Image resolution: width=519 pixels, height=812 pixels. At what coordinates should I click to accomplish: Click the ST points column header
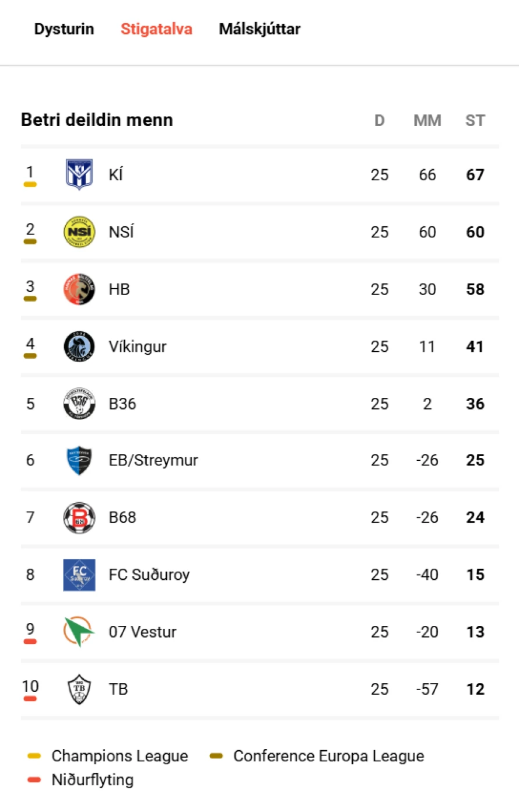tap(475, 120)
